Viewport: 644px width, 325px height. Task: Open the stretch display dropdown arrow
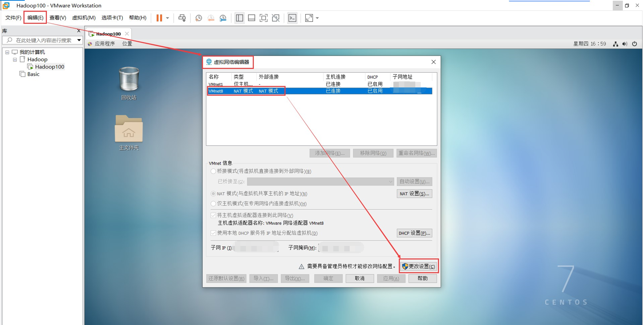click(317, 18)
